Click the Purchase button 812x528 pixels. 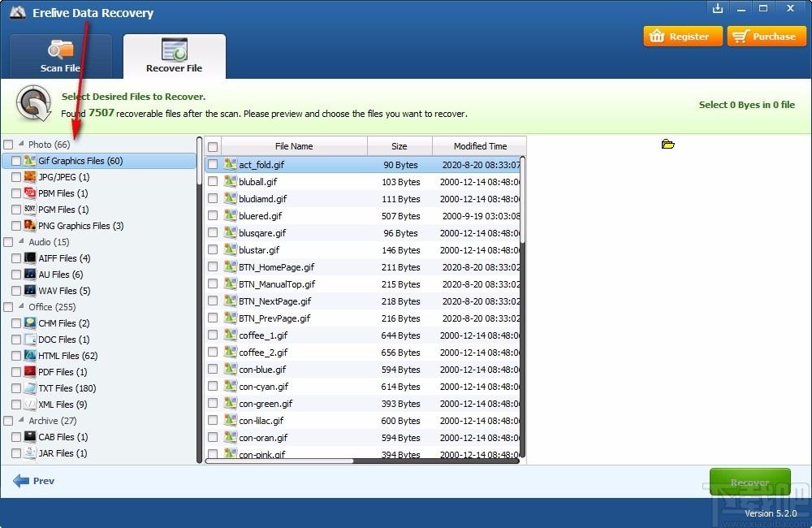pos(767,37)
